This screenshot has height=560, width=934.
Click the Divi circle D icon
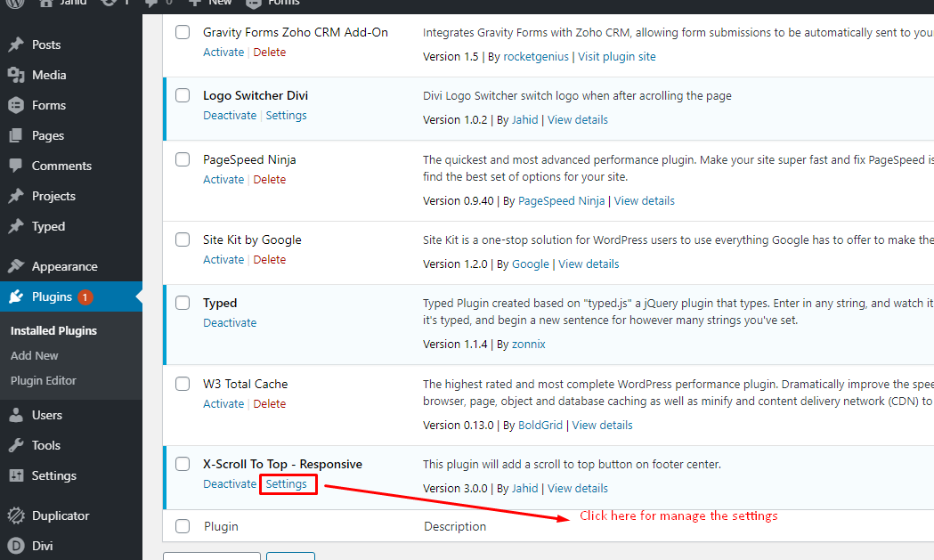click(16, 546)
